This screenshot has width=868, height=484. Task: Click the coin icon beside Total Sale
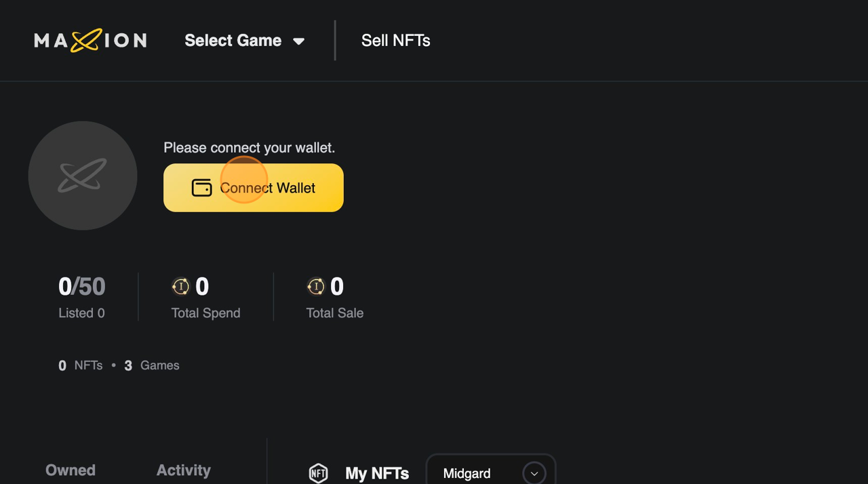point(315,287)
